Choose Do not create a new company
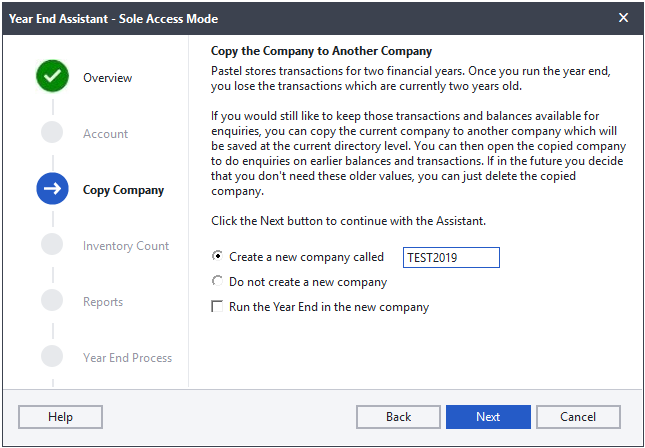Screen dimensions: 645x448 click(x=217, y=281)
